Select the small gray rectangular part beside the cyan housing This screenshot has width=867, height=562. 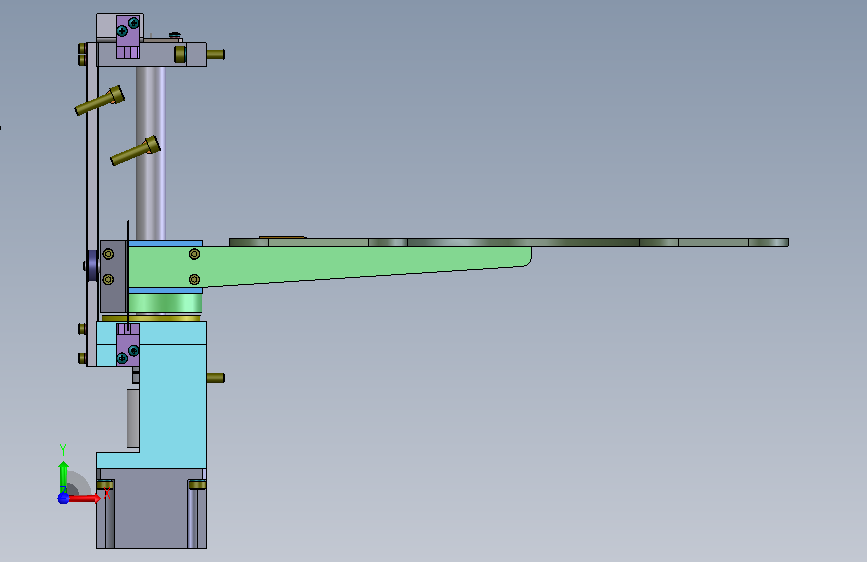pos(133,418)
